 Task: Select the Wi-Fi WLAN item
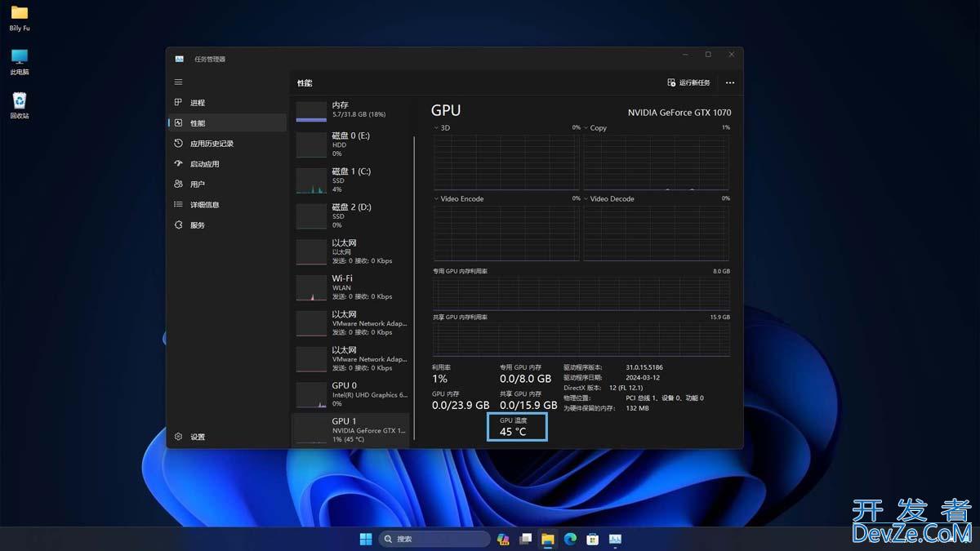[x=351, y=287]
